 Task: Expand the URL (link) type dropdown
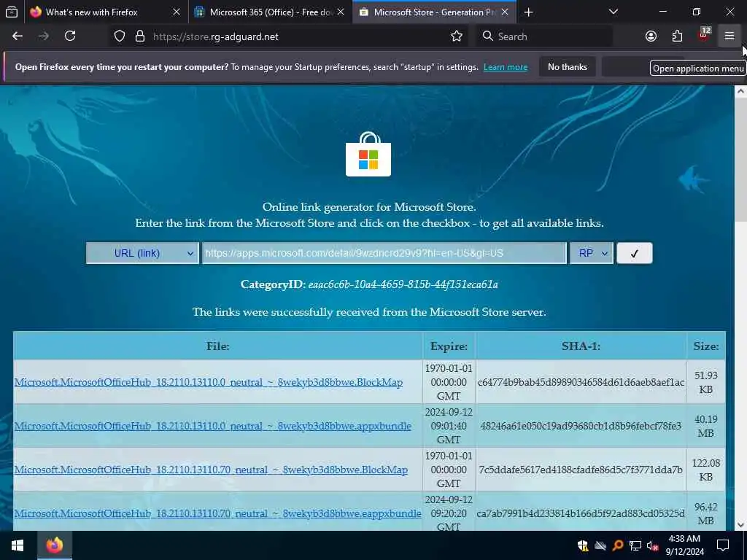click(142, 253)
